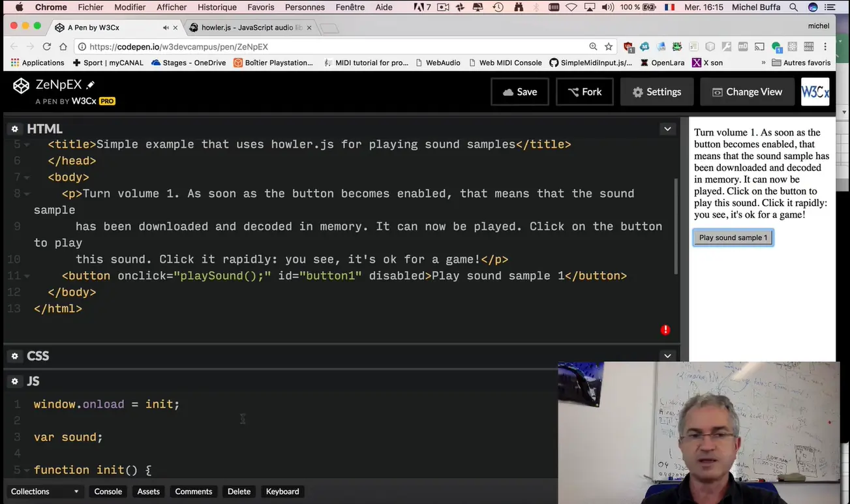The image size is (850, 504).
Task: Show more bookmarks overflow chevron
Action: tap(763, 63)
